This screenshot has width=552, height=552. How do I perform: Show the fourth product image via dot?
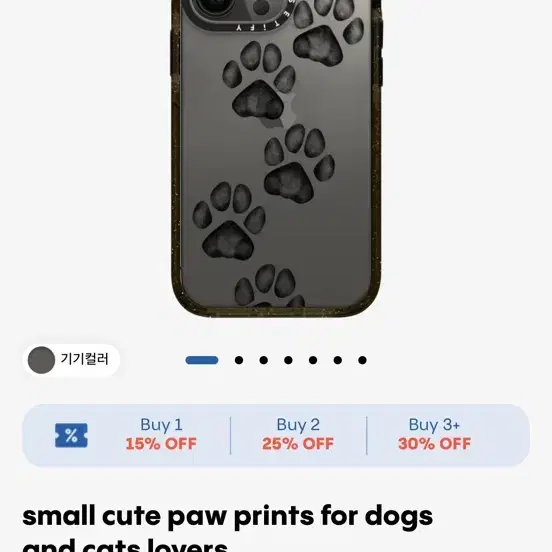288,360
